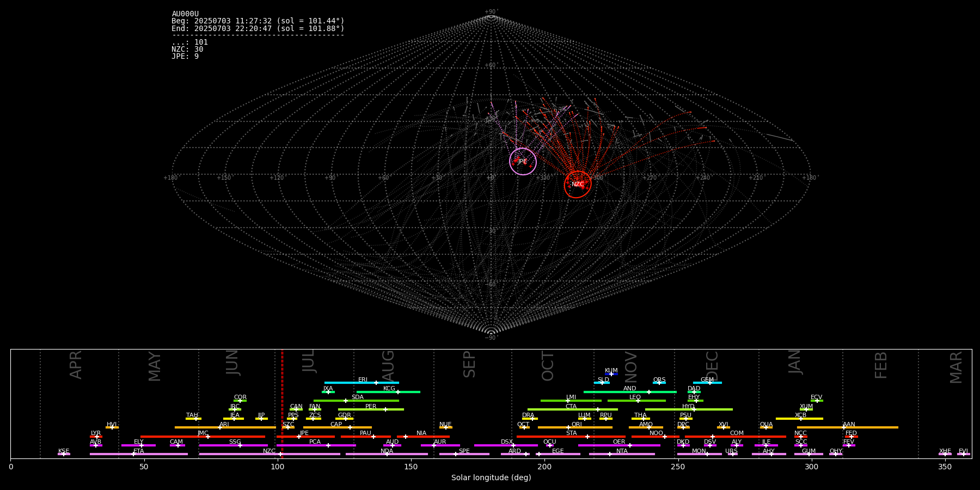Screen dimensions: 980x490
Task: Select the ORI shower bar
Action: pos(575,427)
